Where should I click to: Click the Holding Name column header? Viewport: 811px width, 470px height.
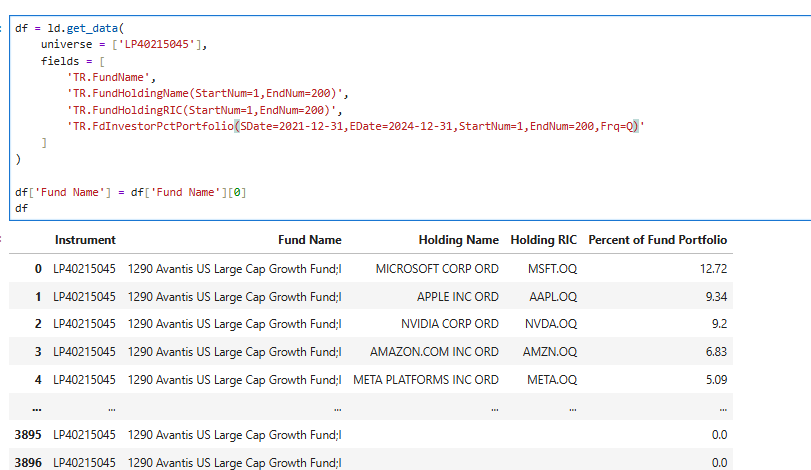[x=458, y=240]
